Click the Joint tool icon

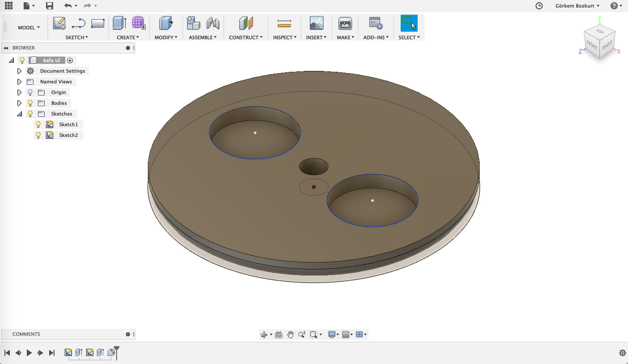coord(213,23)
